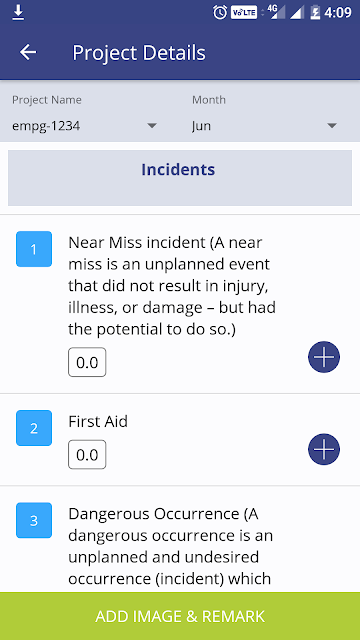Viewport: 360px width, 640px height.
Task: Tap the 4G signal strength icon
Action: tap(278, 13)
